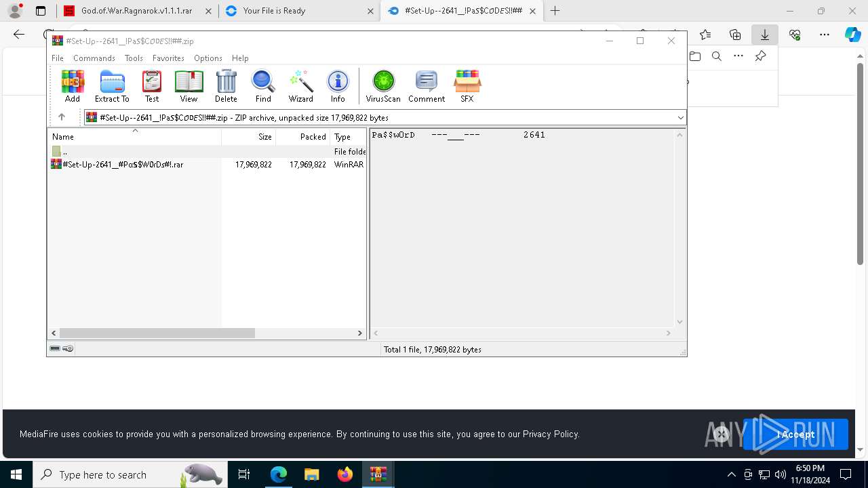The width and height of the screenshot is (868, 488).
Task: Open Edge downloads button in toolbar
Action: point(765,35)
